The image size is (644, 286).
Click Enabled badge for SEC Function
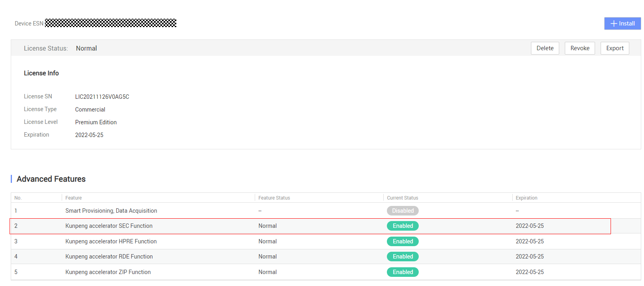click(x=403, y=226)
